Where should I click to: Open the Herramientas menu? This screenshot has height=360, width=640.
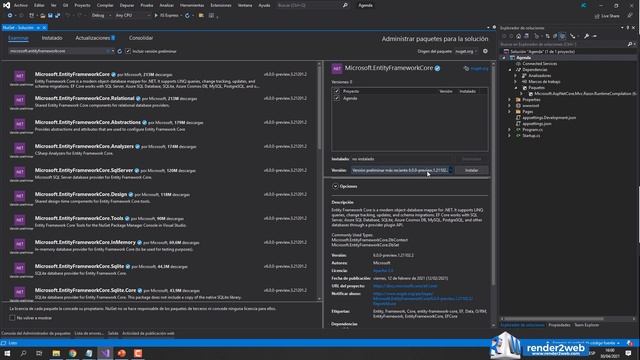click(192, 5)
